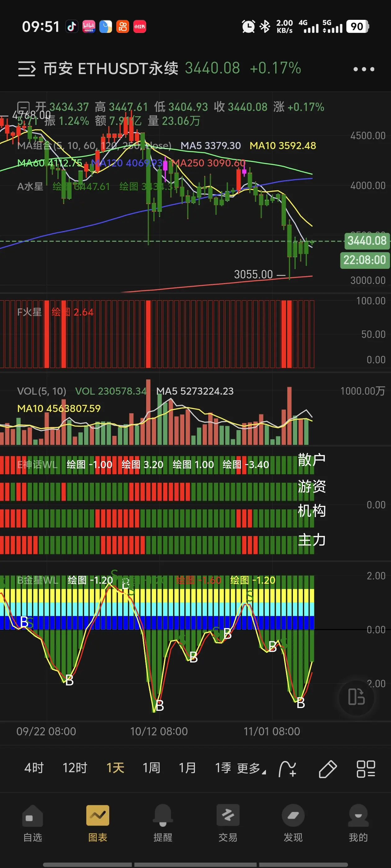Image resolution: width=391 pixels, height=868 pixels.
Task: Tap the 散户 row label
Action: click(311, 460)
